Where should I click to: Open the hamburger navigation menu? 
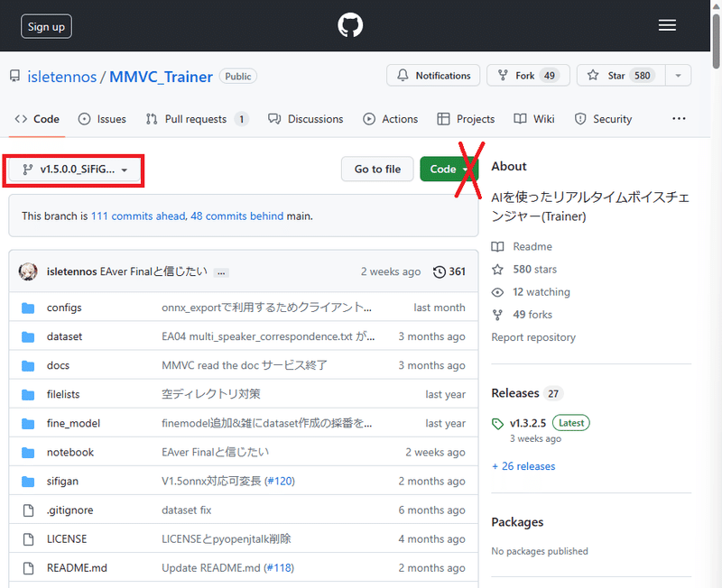[x=667, y=25]
